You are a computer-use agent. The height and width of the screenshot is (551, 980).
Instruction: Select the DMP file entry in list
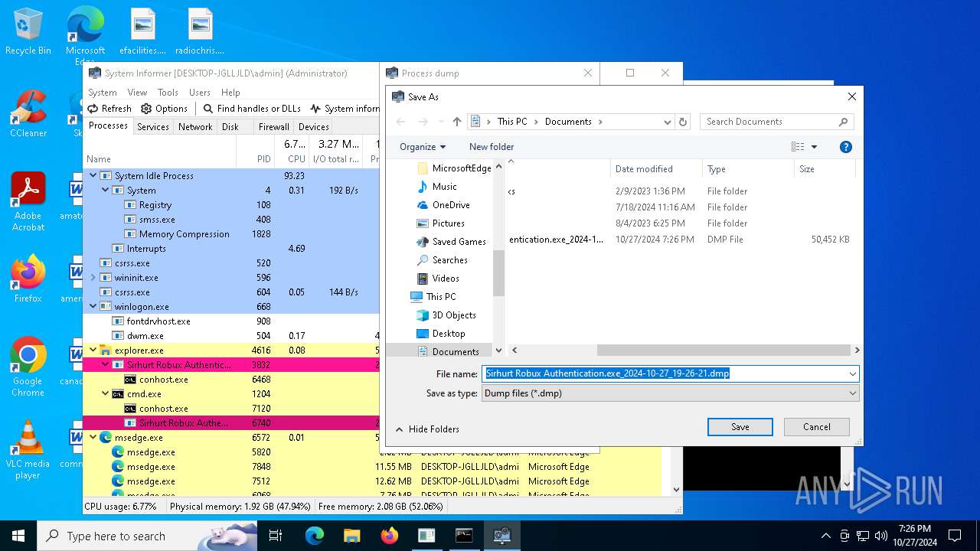[680, 240]
